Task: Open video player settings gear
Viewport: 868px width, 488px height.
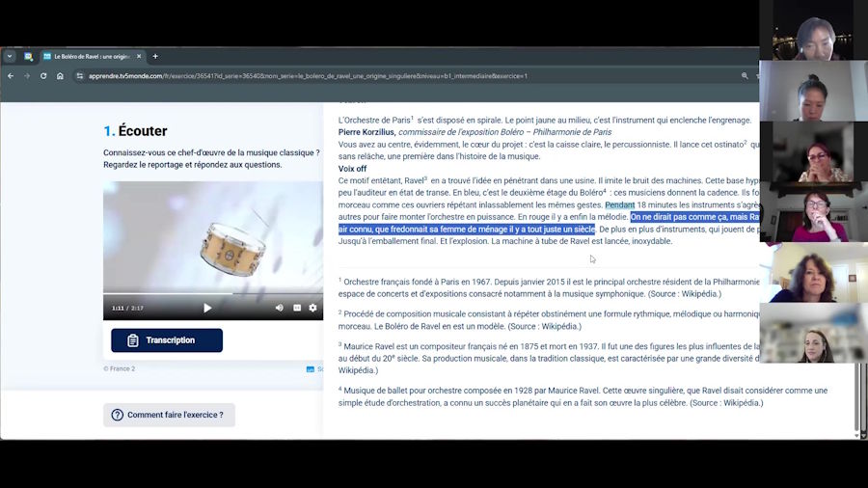Action: click(x=312, y=308)
